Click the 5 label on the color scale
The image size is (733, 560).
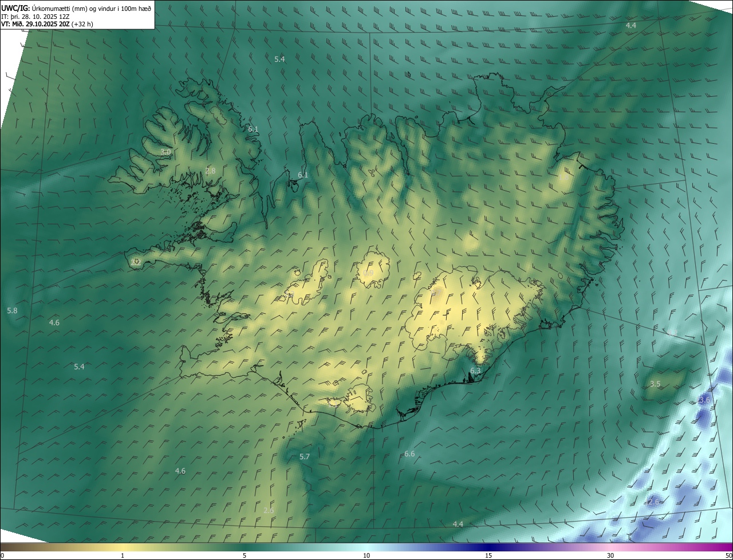[x=245, y=555]
